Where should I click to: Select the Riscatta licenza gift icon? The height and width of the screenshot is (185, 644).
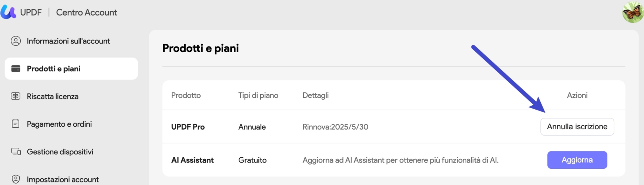(x=16, y=96)
